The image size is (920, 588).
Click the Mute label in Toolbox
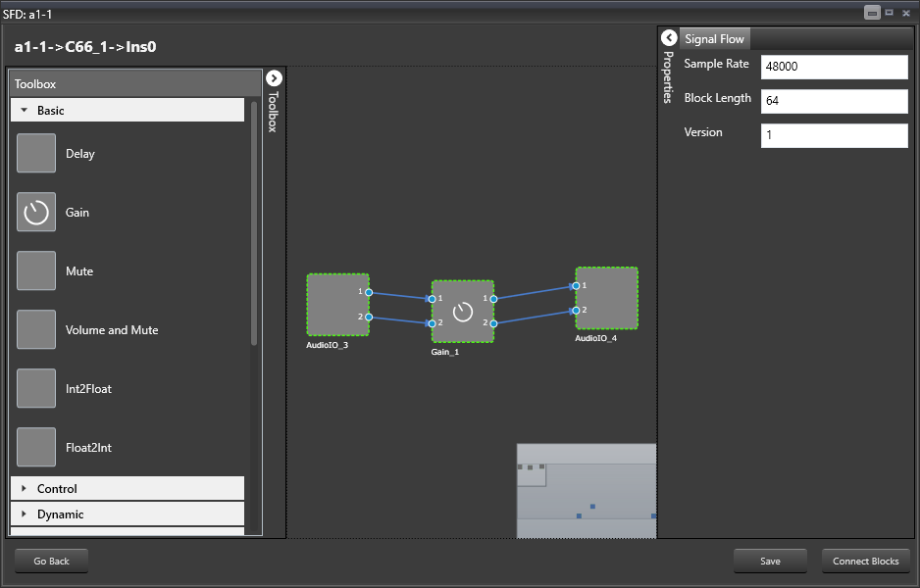[x=79, y=270]
